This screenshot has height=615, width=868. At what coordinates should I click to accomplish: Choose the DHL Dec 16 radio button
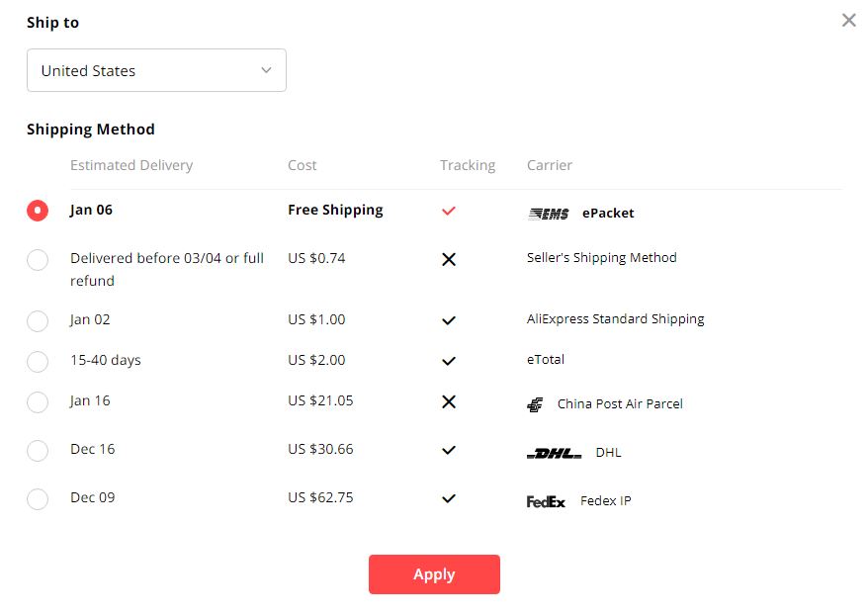click(x=38, y=451)
